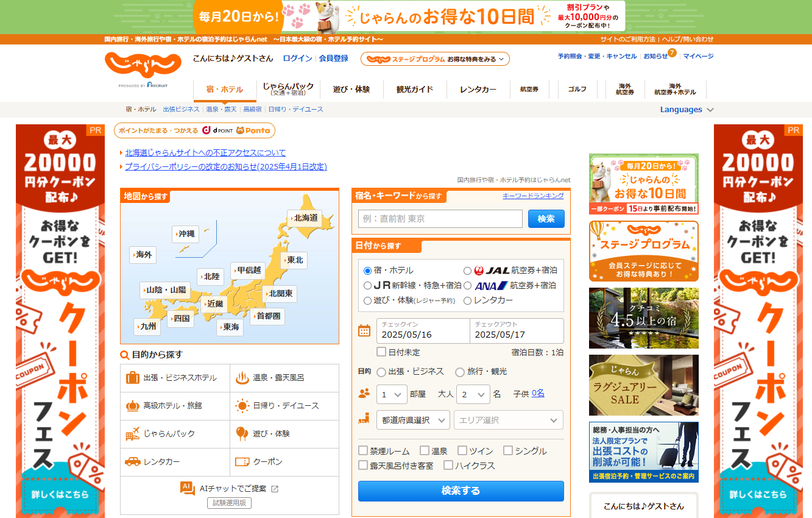Image resolution: width=812 pixels, height=518 pixels.
Task: Select JAL 航空券+宿泊 radio button
Action: point(467,271)
